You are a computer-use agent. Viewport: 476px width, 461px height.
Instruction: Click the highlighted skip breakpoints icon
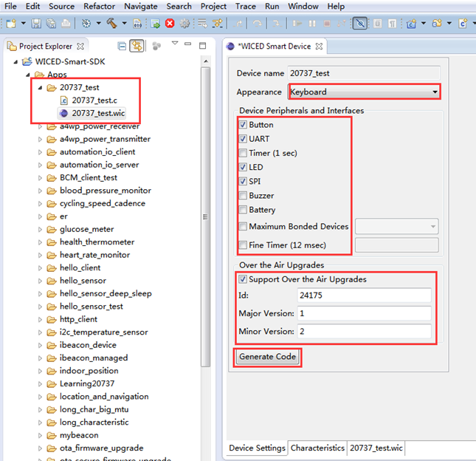click(x=360, y=24)
